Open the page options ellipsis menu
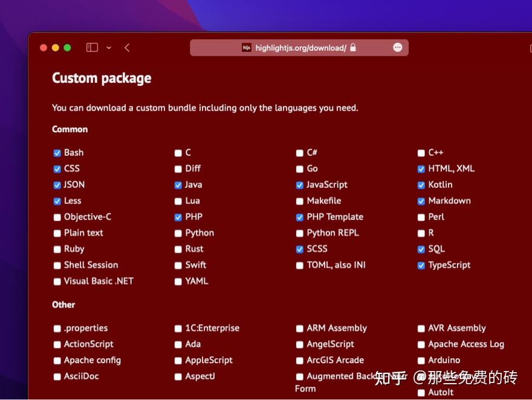 click(x=397, y=48)
